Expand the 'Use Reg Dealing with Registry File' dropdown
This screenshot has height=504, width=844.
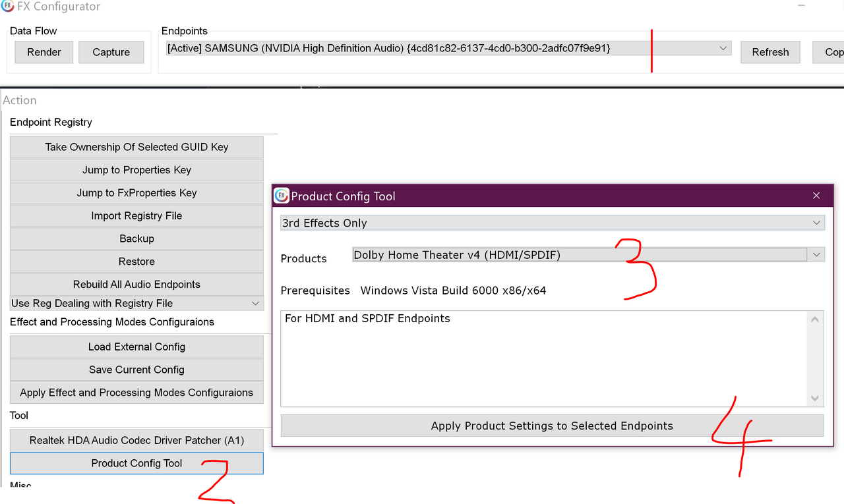256,303
